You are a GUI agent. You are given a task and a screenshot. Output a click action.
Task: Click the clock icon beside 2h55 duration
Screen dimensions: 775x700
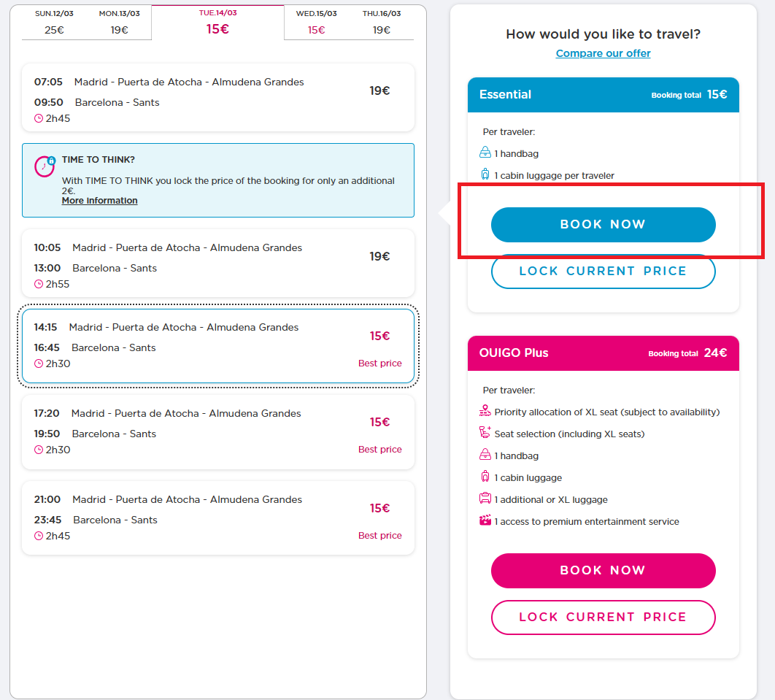[x=39, y=284]
